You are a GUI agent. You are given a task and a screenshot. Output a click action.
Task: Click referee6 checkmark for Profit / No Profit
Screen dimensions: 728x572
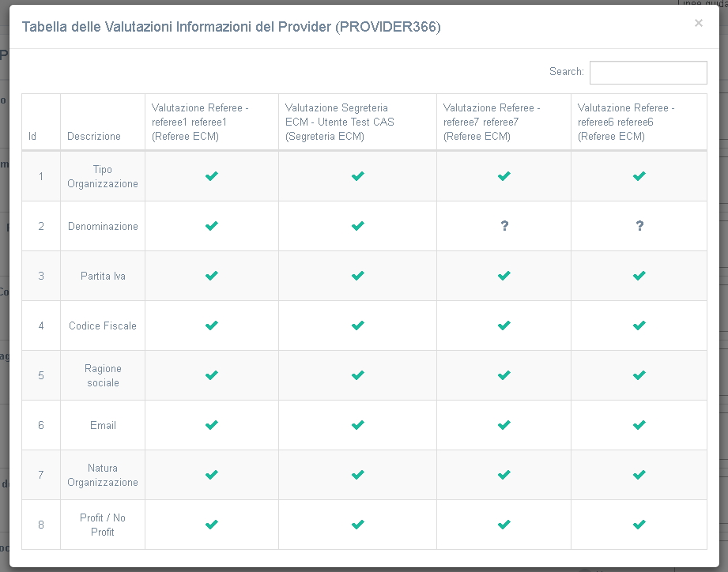tap(639, 525)
